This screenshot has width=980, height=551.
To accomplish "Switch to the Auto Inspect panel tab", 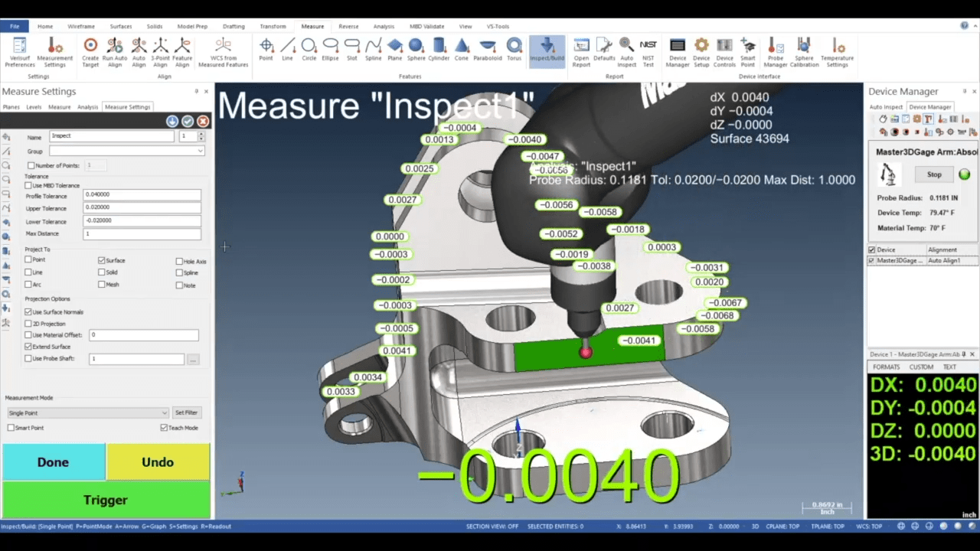I will tap(886, 107).
